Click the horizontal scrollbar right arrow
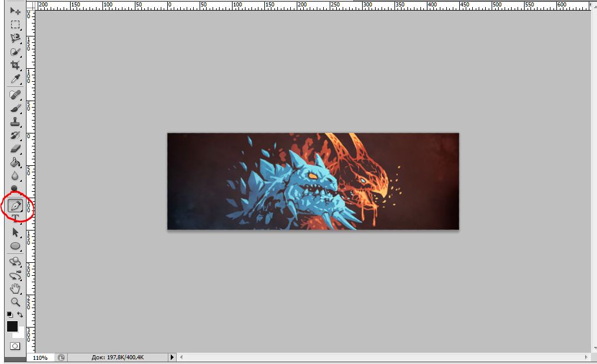Viewport: 597px width, 364px height. 586,357
